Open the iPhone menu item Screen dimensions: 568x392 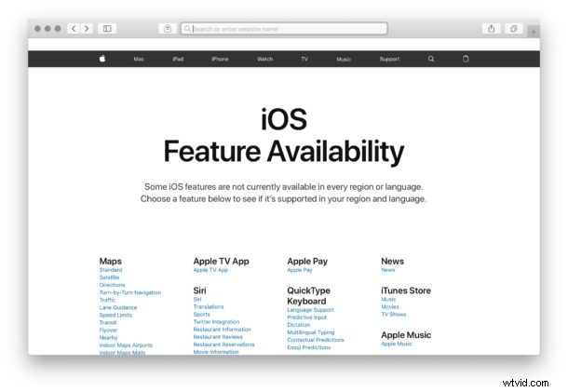[220, 59]
